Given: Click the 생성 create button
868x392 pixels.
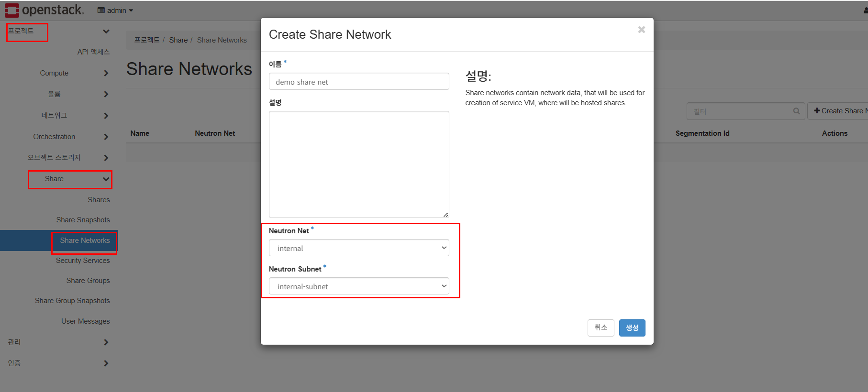Looking at the screenshot, I should (x=632, y=327).
